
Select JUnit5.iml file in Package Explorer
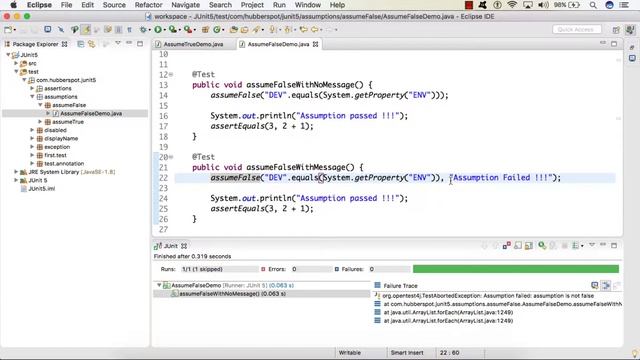click(x=41, y=189)
